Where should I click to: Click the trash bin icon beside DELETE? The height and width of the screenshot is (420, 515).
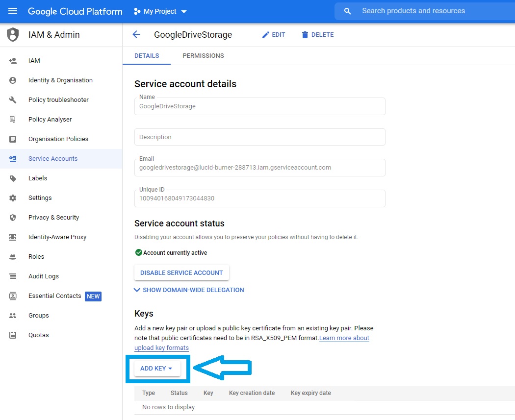305,35
